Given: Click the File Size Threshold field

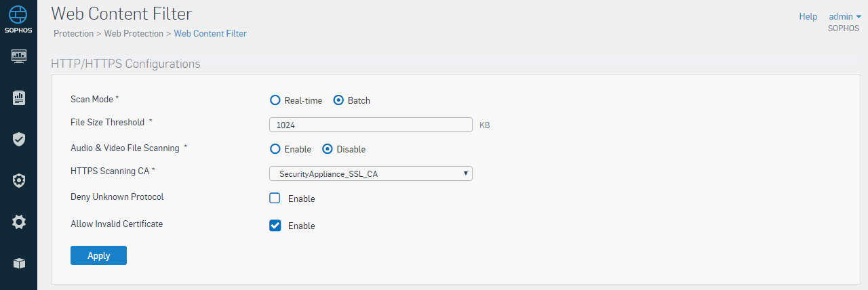Looking at the screenshot, I should pyautogui.click(x=371, y=125).
